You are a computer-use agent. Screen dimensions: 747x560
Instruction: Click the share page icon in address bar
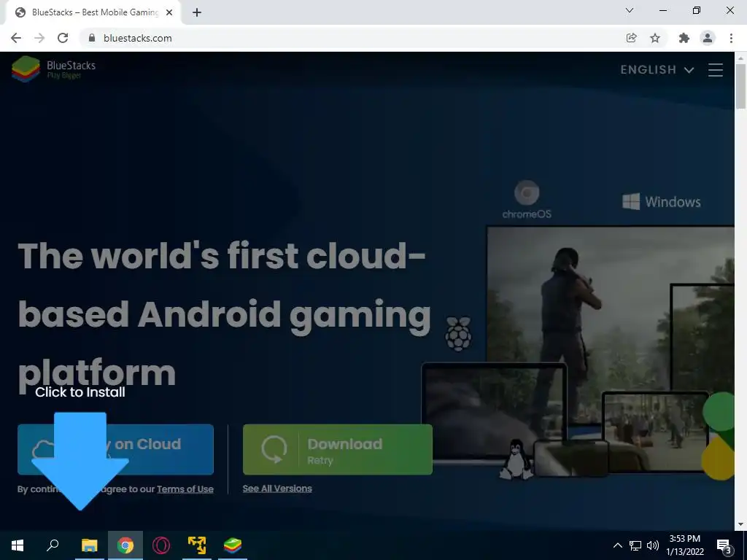pos(631,38)
